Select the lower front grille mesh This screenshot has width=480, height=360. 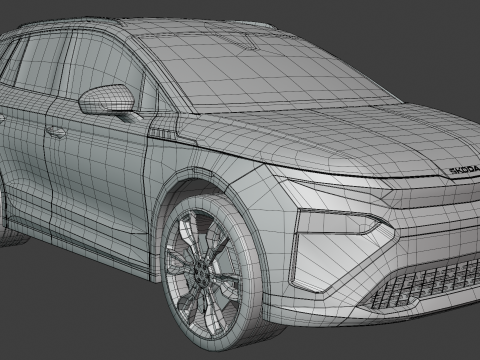(423, 284)
